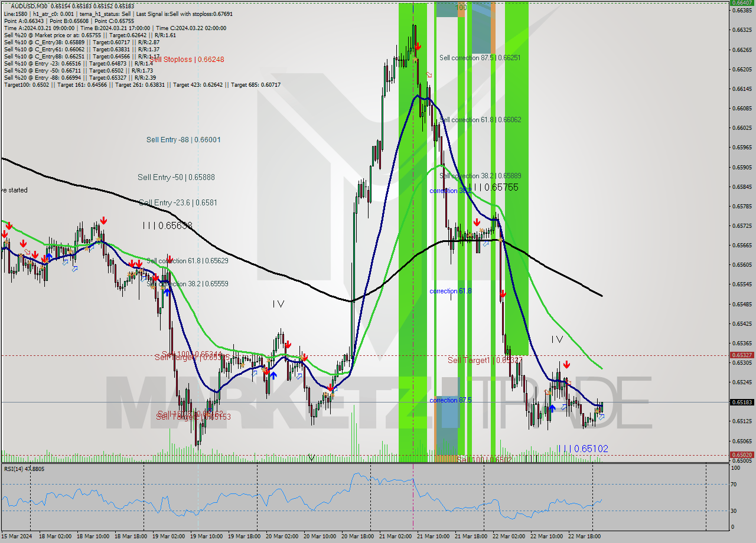Select the 'Sell Entry -88 | 0.66001' label
756x543 pixels.
184,140
